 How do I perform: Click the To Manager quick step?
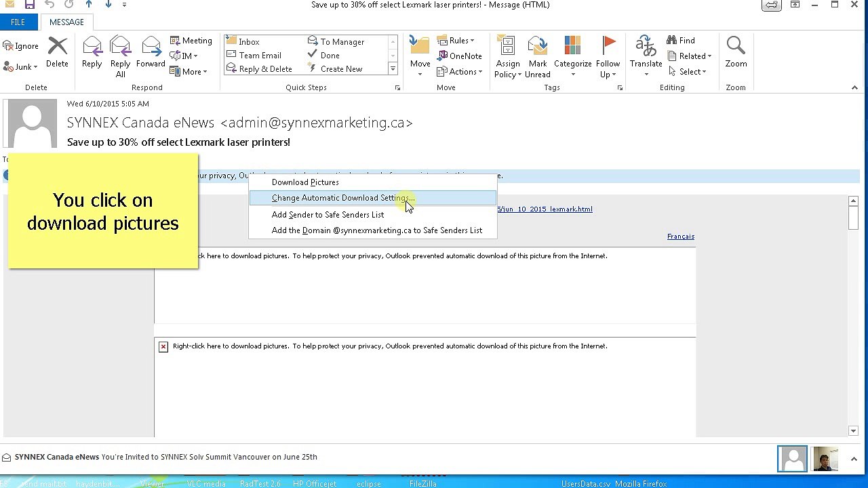[x=336, y=42]
